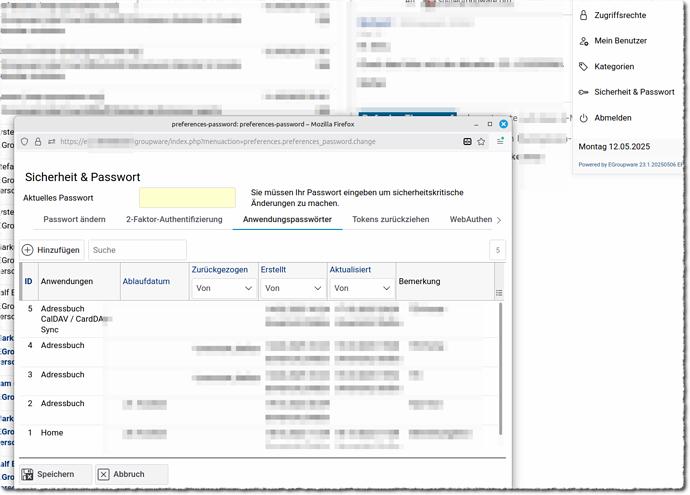
Task: Click the Firefox shield tracking protection icon
Action: (25, 142)
